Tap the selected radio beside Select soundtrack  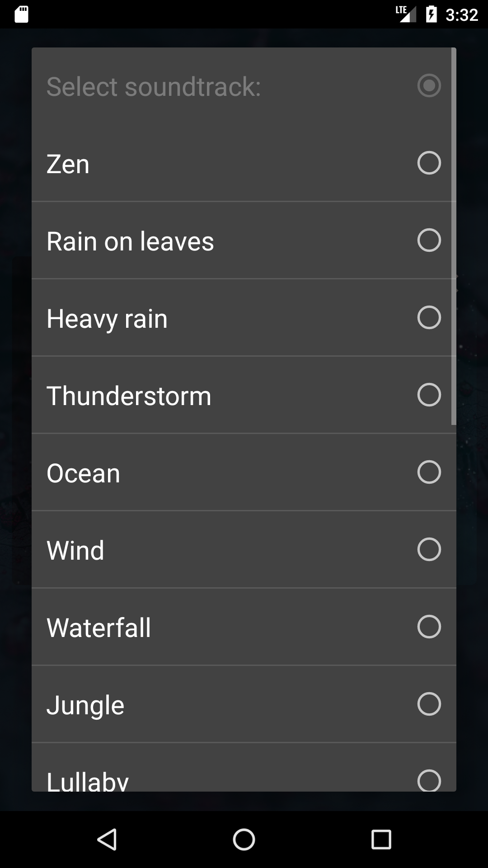coord(429,85)
